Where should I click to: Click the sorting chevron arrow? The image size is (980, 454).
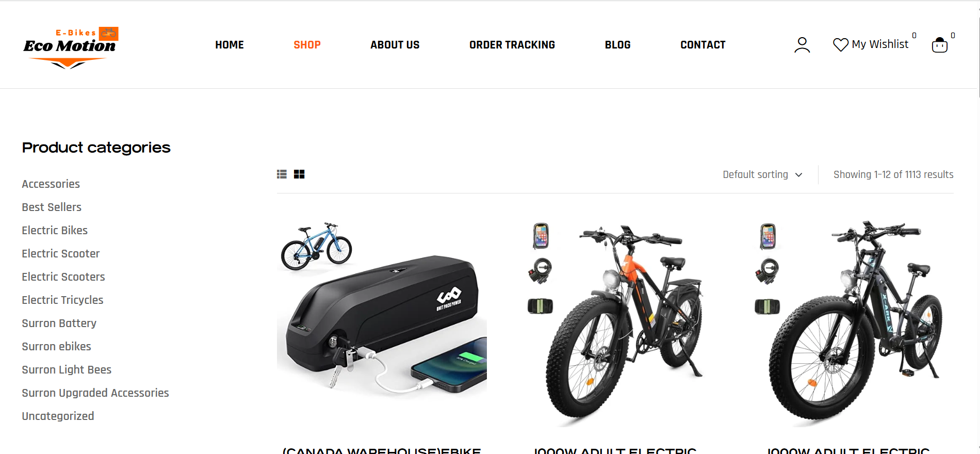pyautogui.click(x=799, y=175)
